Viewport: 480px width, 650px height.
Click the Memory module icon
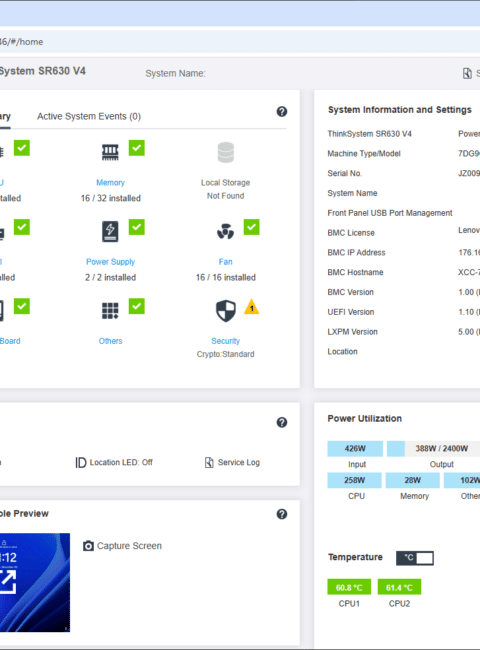110,152
